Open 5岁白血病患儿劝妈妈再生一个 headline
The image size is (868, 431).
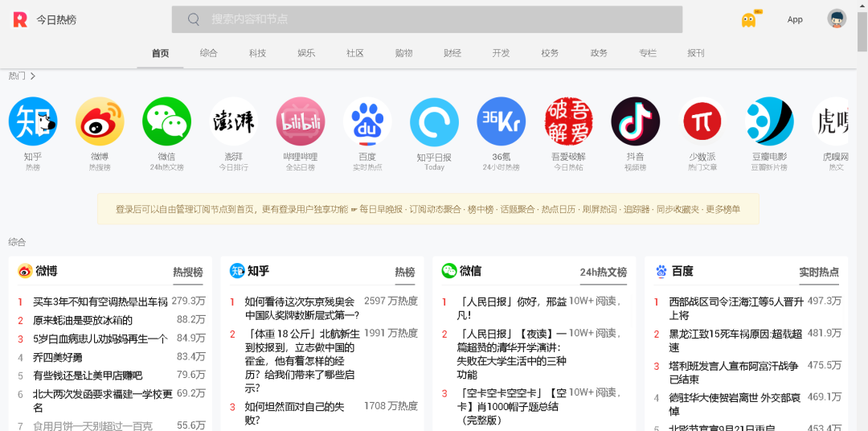pyautogui.click(x=100, y=339)
